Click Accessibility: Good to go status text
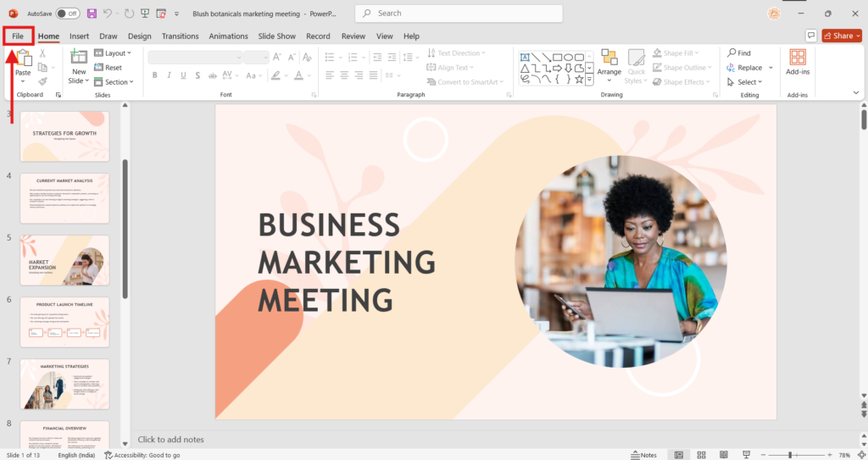This screenshot has width=868, height=460. [142, 455]
